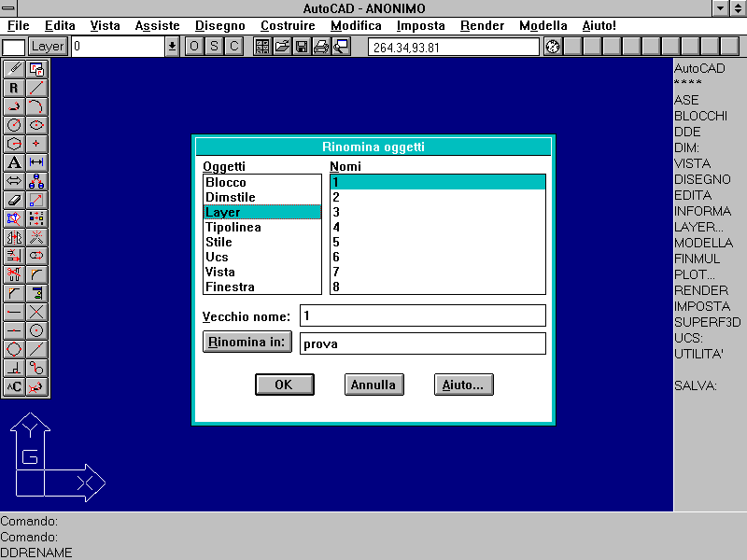This screenshot has width=747, height=560.
Task: Click the Print plotter icon
Action: tap(321, 46)
